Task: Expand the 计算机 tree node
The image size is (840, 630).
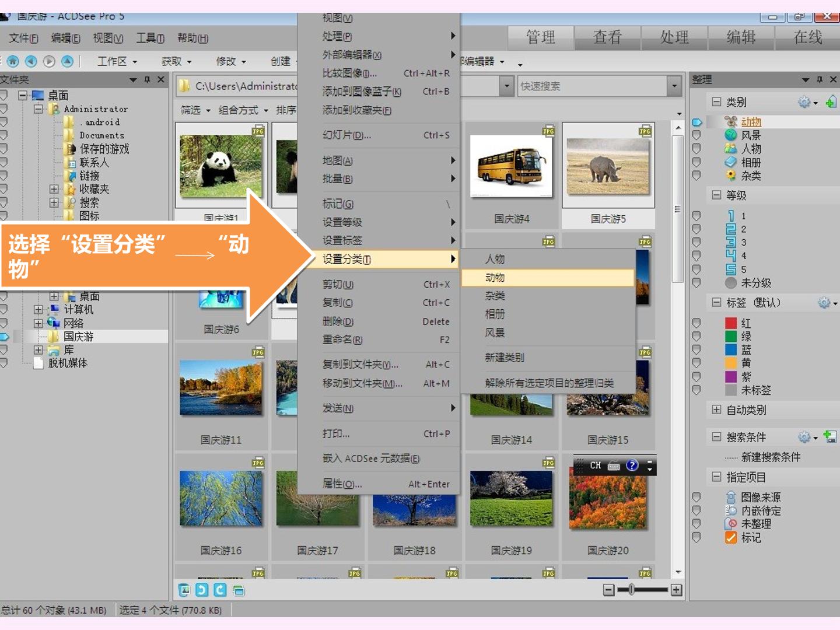Action: coord(38,309)
